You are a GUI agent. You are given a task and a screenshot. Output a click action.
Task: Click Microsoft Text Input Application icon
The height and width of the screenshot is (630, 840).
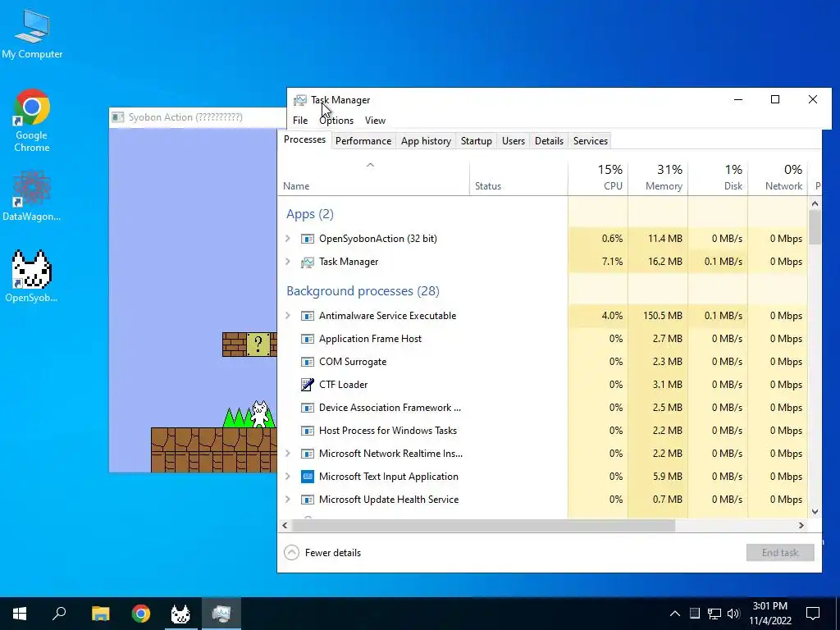(307, 477)
